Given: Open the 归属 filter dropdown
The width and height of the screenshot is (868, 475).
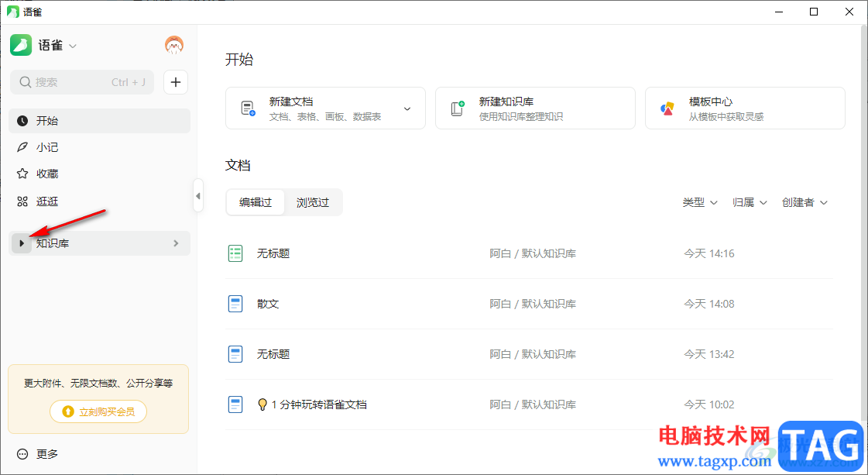Looking at the screenshot, I should tap(750, 203).
